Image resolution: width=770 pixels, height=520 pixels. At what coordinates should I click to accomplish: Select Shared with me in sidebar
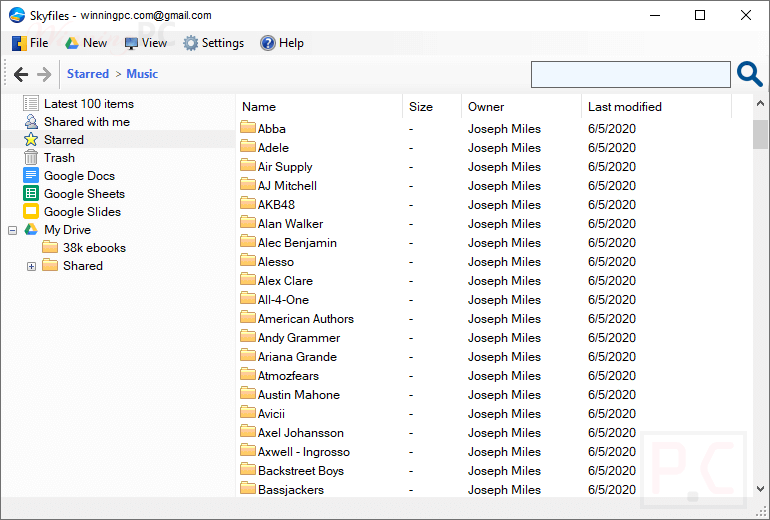pos(87,122)
